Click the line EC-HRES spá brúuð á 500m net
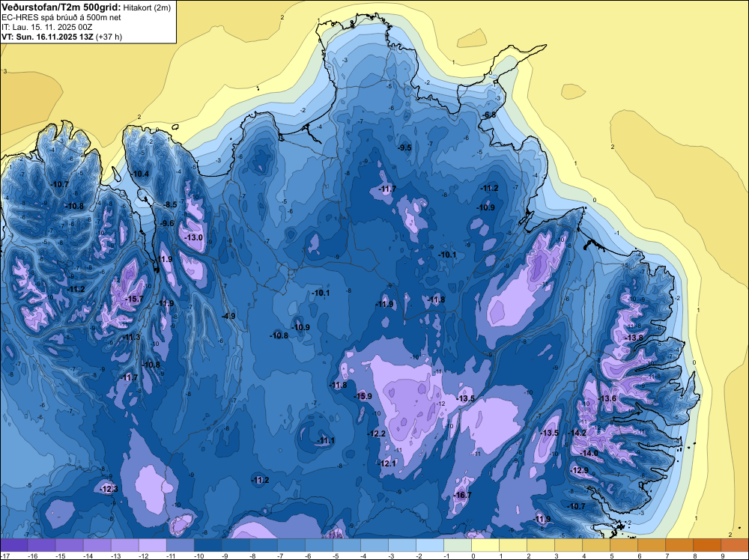Screen dimensions: 749x560 (x=61, y=17)
